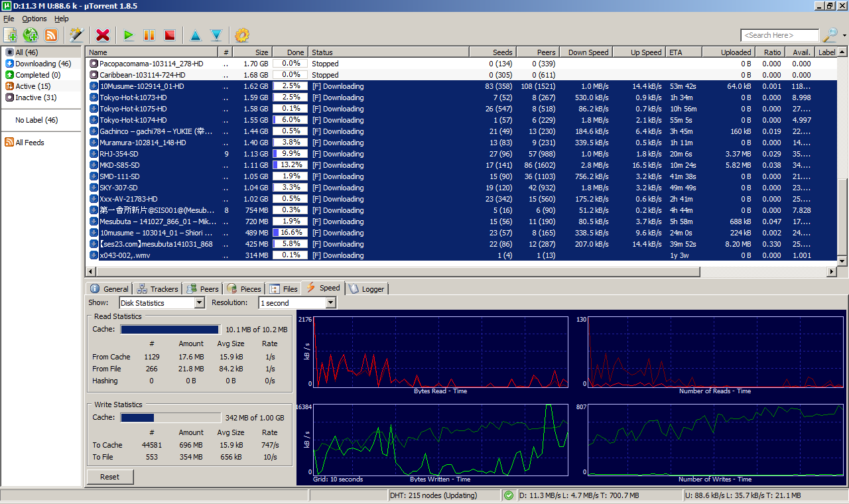
Task: Open Preferences gear icon
Action: coord(242,35)
